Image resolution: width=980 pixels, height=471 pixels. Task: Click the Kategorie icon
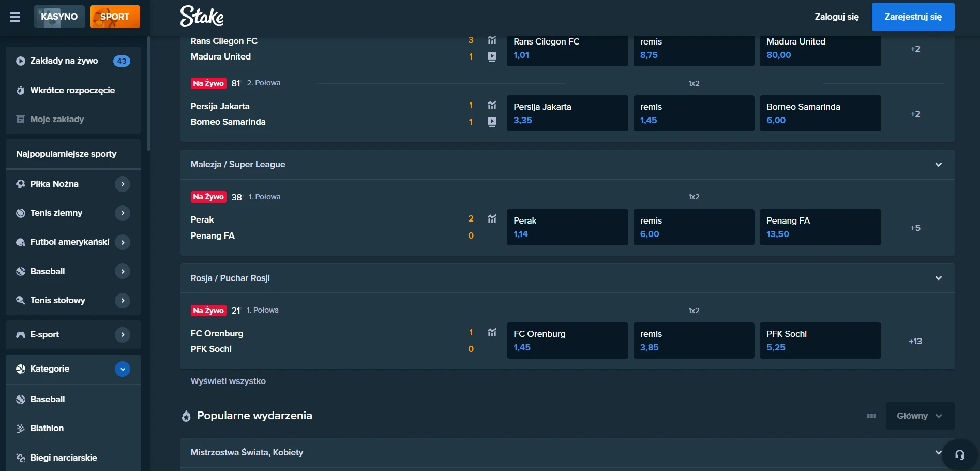(21, 369)
